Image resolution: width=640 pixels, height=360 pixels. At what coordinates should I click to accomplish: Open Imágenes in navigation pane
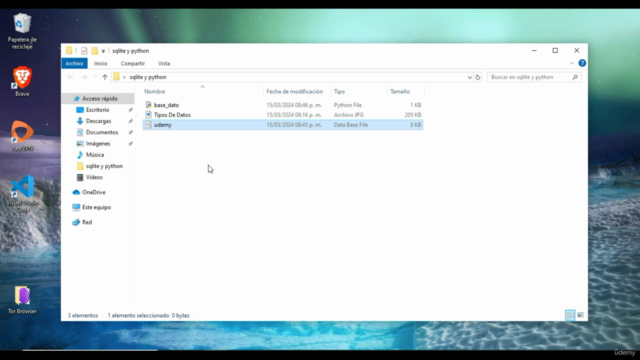pyautogui.click(x=98, y=143)
